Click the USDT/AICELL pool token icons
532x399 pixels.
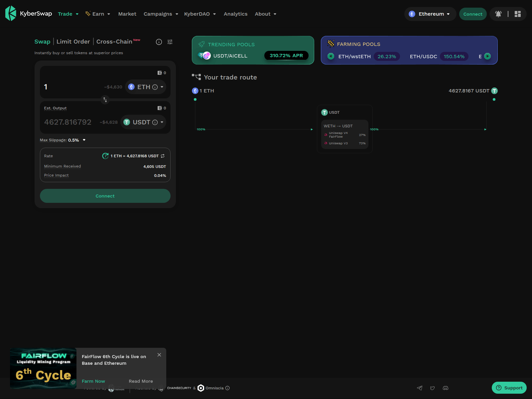tap(204, 56)
